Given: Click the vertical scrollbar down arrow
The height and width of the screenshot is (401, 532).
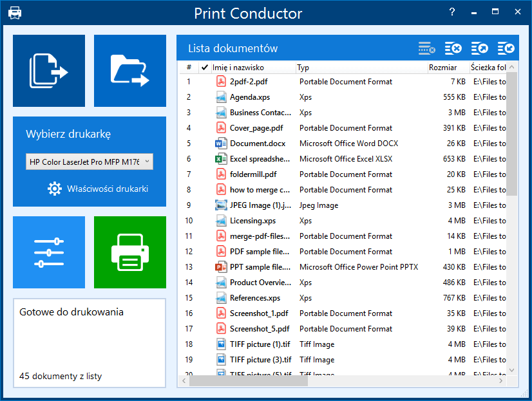Looking at the screenshot, I should (512, 370).
